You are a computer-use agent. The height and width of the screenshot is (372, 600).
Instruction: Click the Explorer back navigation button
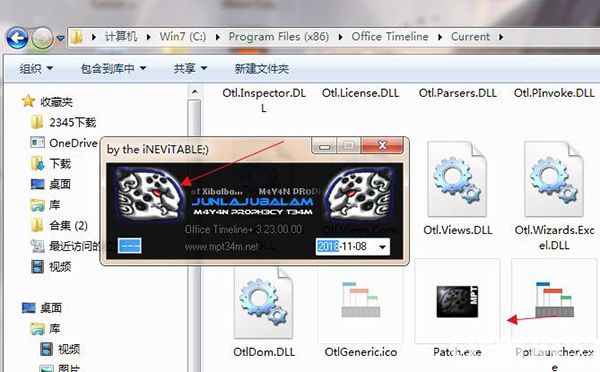[x=17, y=38]
